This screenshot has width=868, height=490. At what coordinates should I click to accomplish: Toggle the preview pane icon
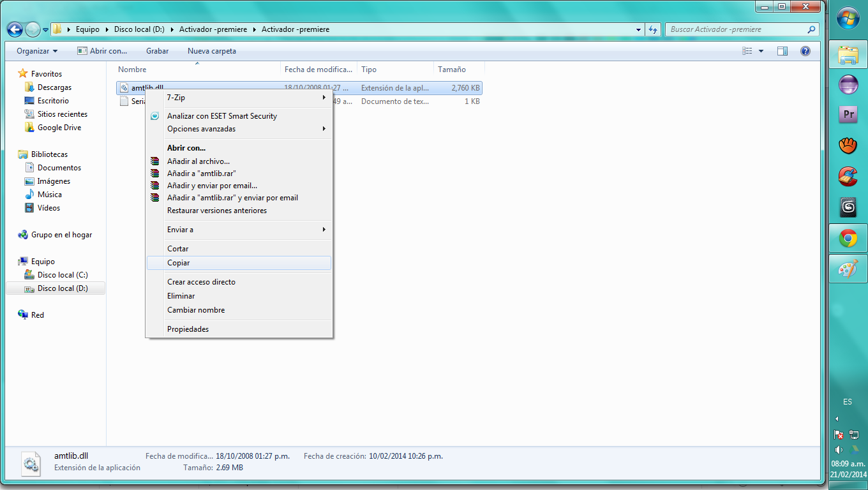coord(782,51)
